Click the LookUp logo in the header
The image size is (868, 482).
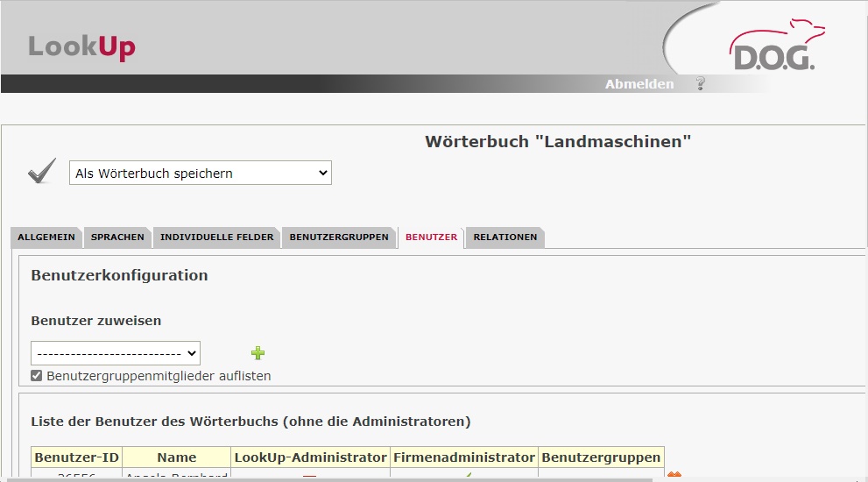(81, 46)
